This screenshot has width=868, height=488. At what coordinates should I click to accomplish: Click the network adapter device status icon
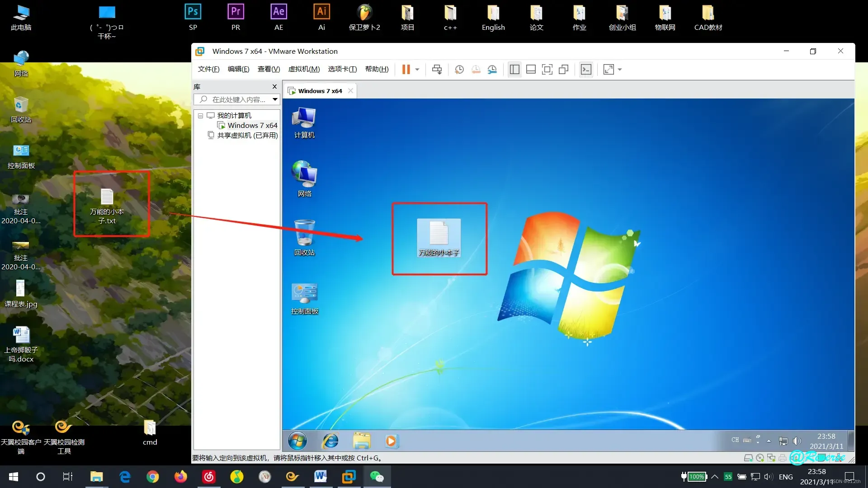(x=771, y=458)
